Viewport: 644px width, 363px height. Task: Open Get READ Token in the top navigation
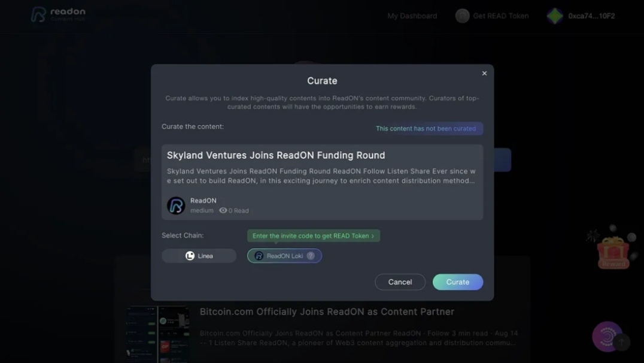click(x=501, y=16)
